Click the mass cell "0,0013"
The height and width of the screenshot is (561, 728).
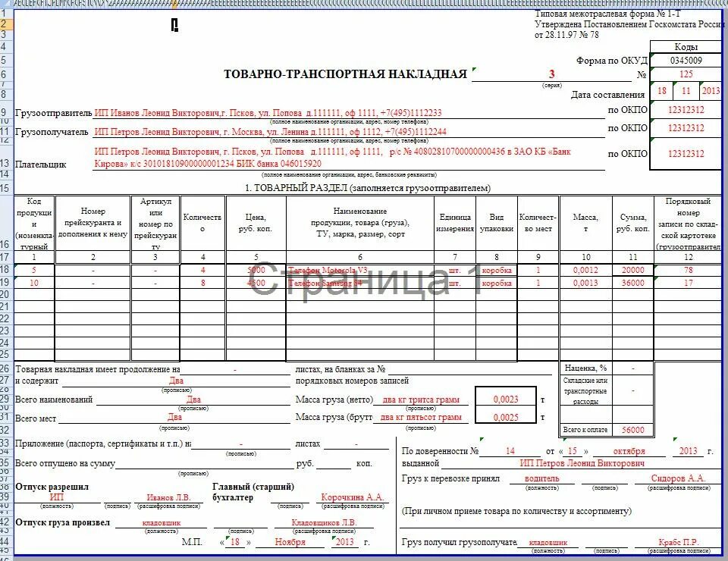pyautogui.click(x=585, y=283)
